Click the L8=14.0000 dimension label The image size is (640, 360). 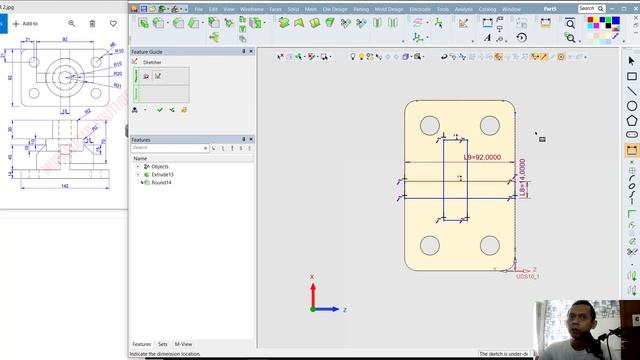522,177
